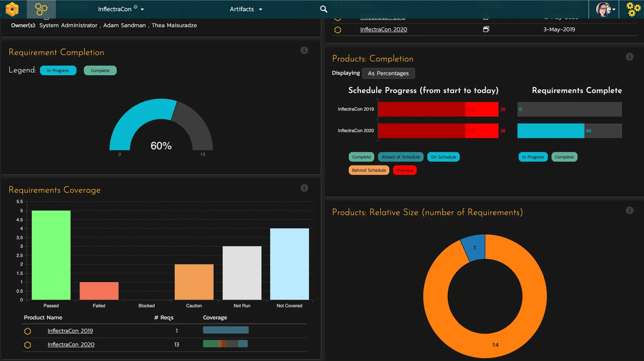Click InflectraCon 2020 coverage progress bar
This screenshot has width=644, height=361.
pos(225,344)
